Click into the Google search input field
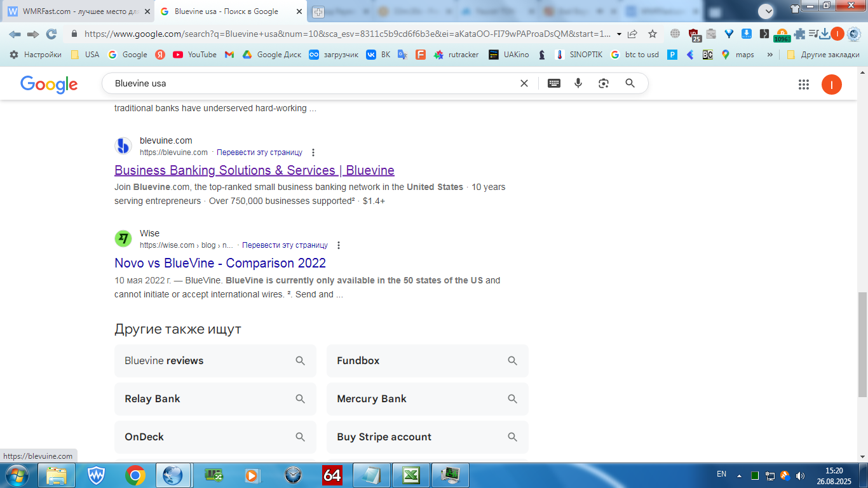The image size is (868, 488). [311, 83]
